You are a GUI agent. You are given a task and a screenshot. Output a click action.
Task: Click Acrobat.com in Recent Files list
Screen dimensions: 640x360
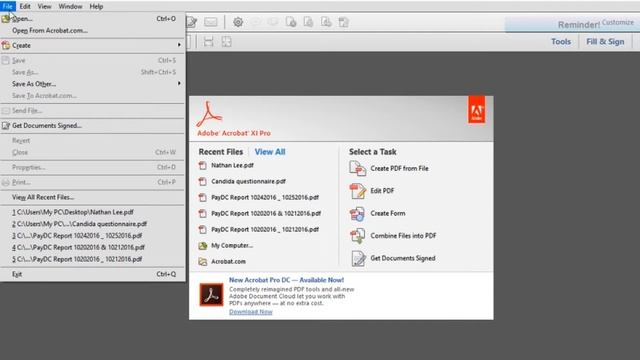tap(228, 262)
